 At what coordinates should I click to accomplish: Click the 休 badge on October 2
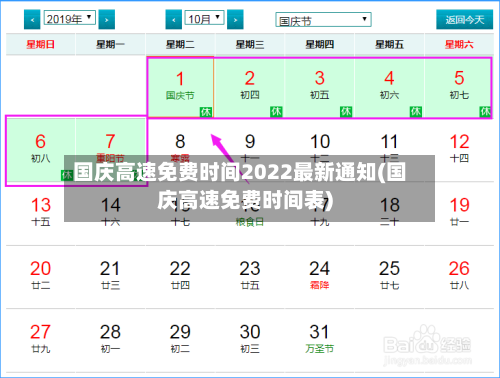click(x=276, y=112)
